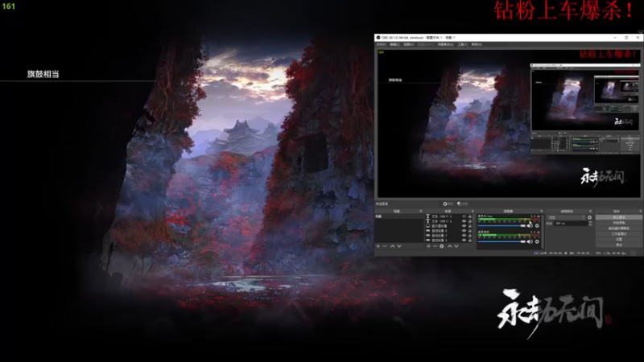Image resolution: width=644 pixels, height=362 pixels.
Task: Move scene down arrow in Scenes panel
Action: coord(399,246)
